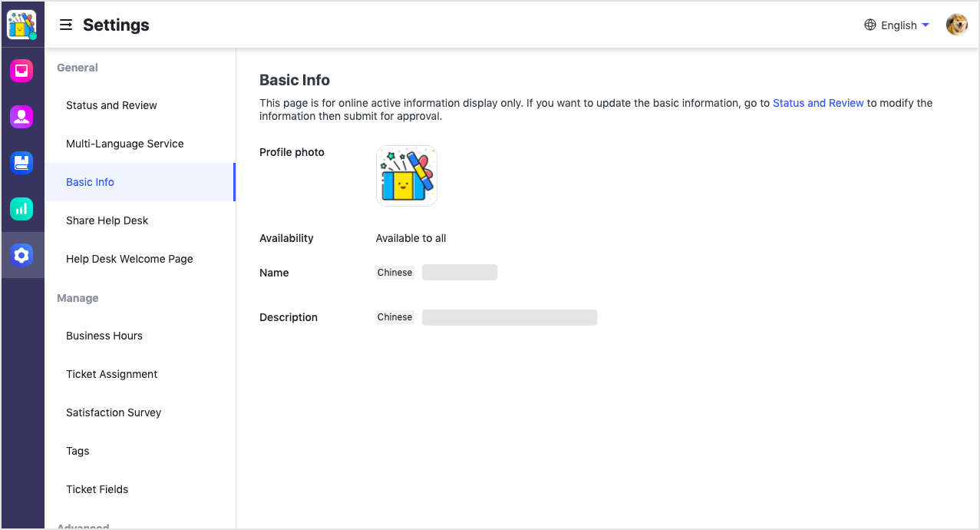Click the Chinese tag next to Name
980x530 pixels.
click(x=394, y=272)
